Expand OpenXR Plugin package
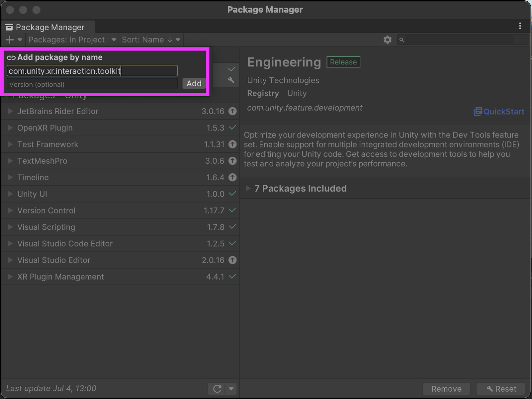This screenshot has width=532, height=399. 10,128
